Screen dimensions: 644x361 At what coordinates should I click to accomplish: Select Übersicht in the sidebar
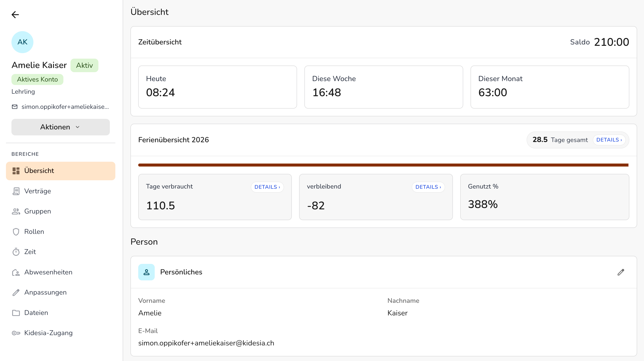coord(60,171)
